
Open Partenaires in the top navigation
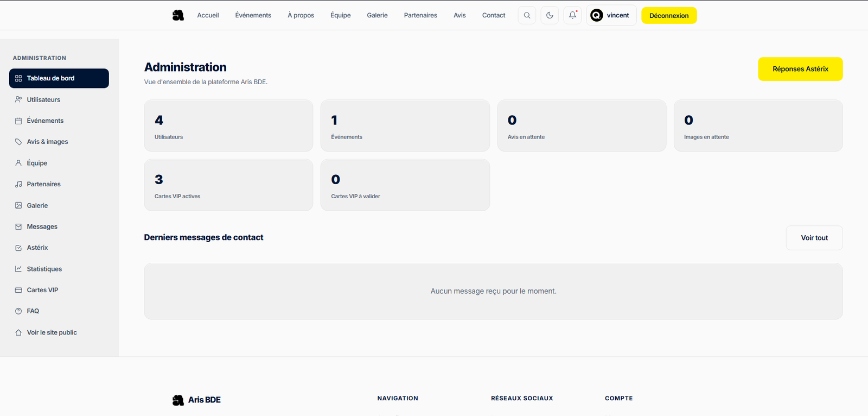coord(420,15)
